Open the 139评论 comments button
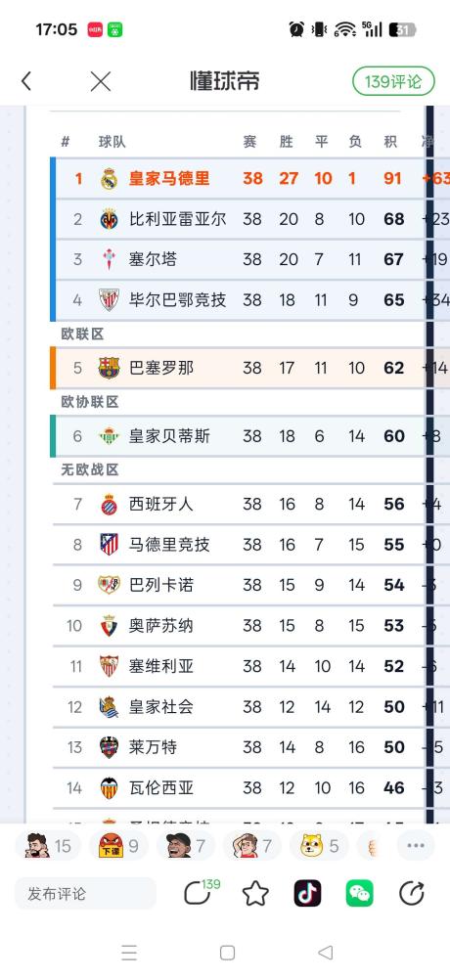This screenshot has height=980, width=450. click(393, 81)
